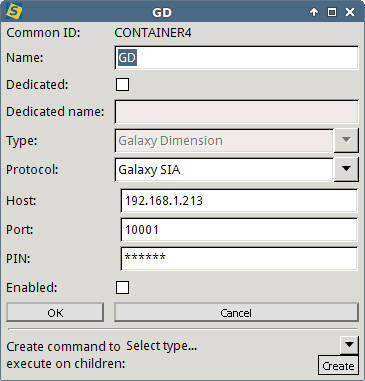Click the CONTAINER4 common ID value

click(x=153, y=33)
